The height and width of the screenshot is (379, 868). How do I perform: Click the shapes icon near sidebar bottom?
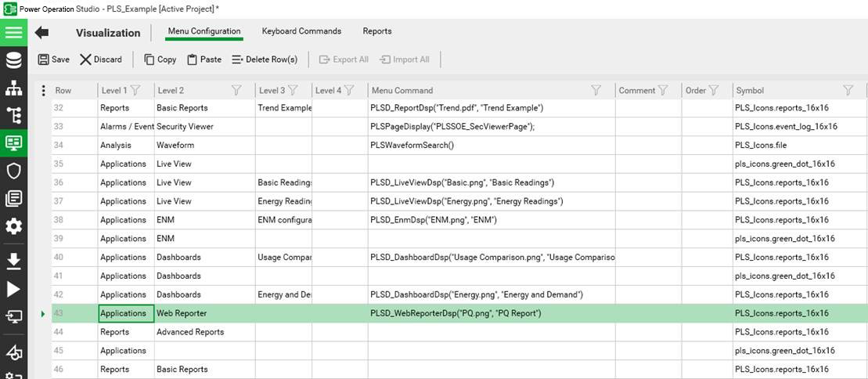coord(14,352)
